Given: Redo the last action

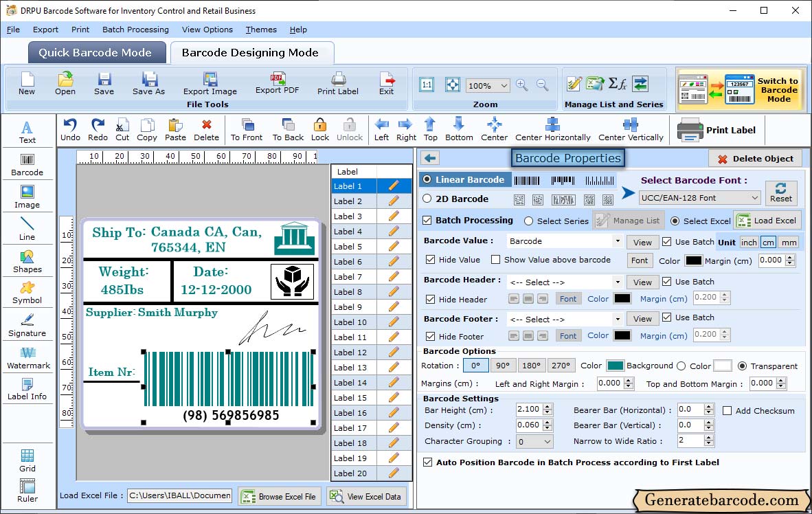Looking at the screenshot, I should (98, 130).
